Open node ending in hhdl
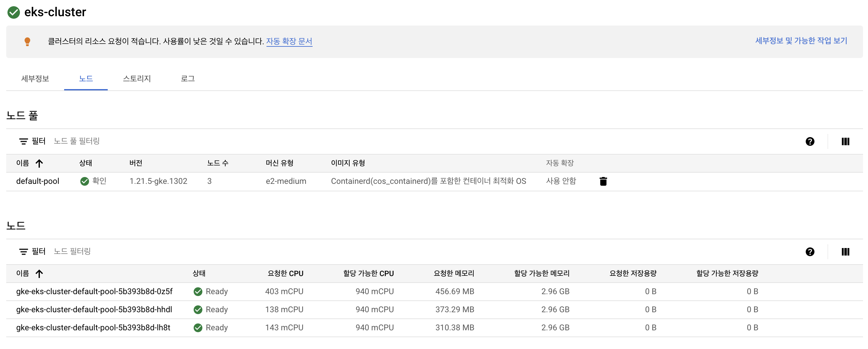868x349 pixels. 94,309
